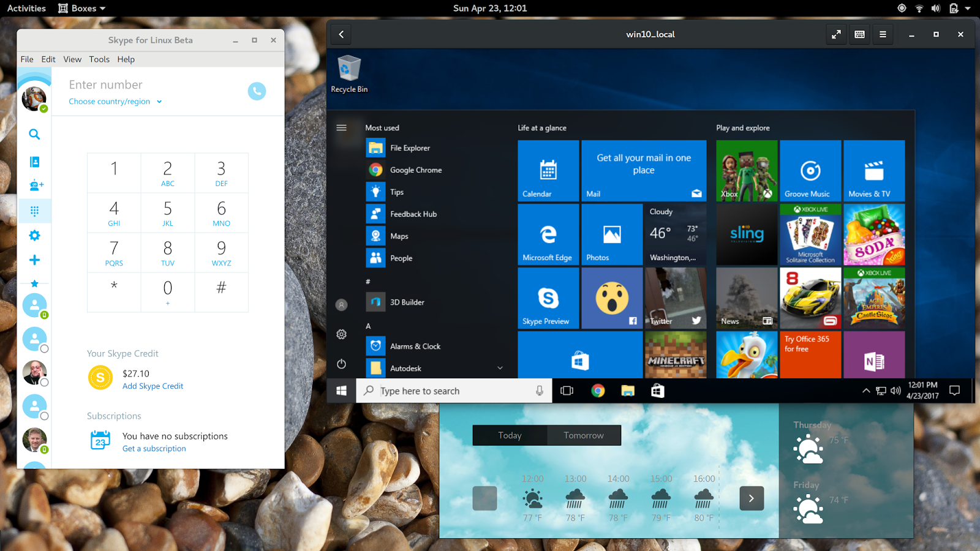The image size is (980, 551).
Task: Select Skype dial pad icon in sidebar
Action: click(x=35, y=211)
